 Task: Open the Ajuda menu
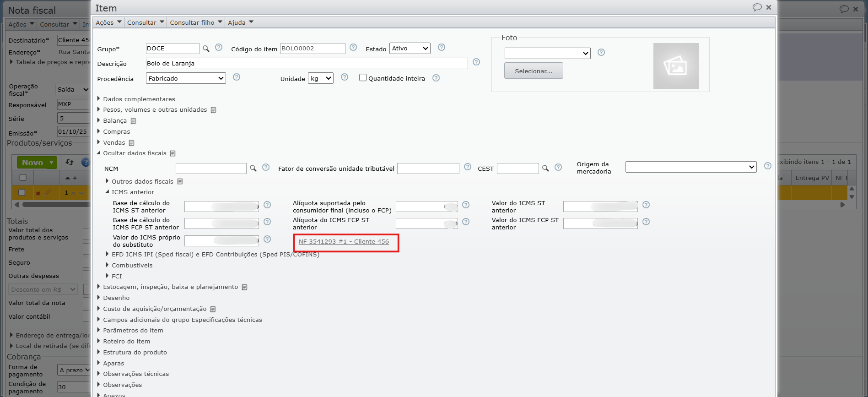241,22
